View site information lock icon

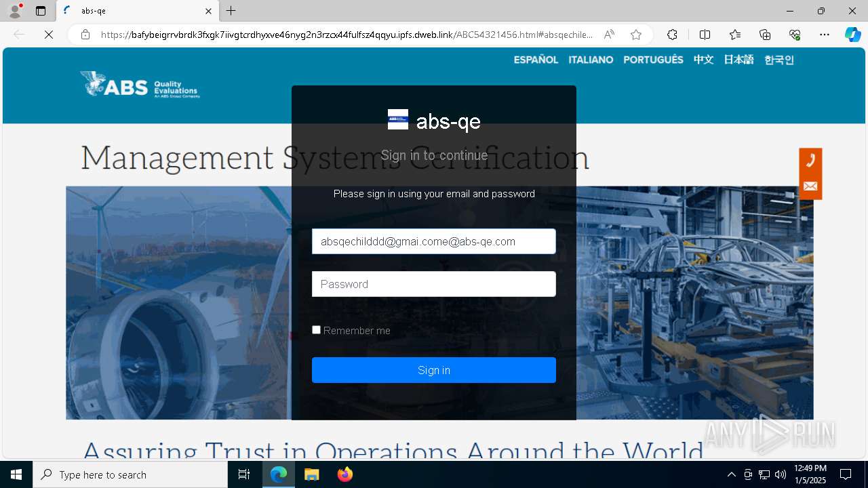click(85, 35)
